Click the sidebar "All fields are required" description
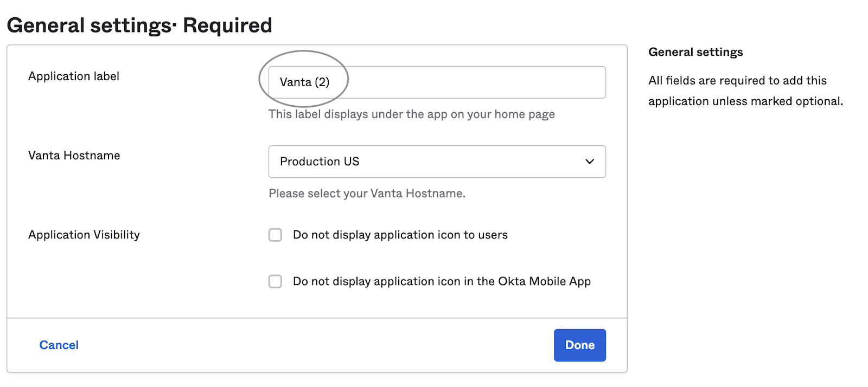This screenshot has height=387, width=868. pyautogui.click(x=745, y=91)
